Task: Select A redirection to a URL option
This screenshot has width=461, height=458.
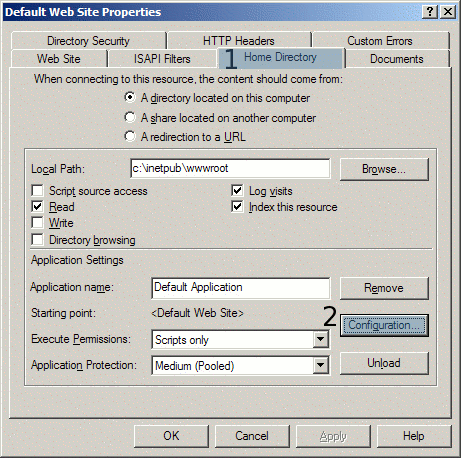Action: click(x=130, y=136)
